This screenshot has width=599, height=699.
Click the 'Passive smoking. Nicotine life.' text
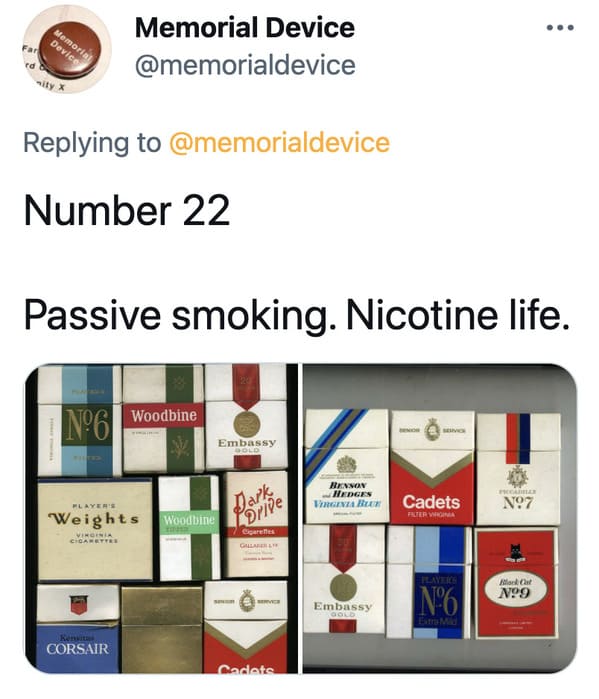297,315
